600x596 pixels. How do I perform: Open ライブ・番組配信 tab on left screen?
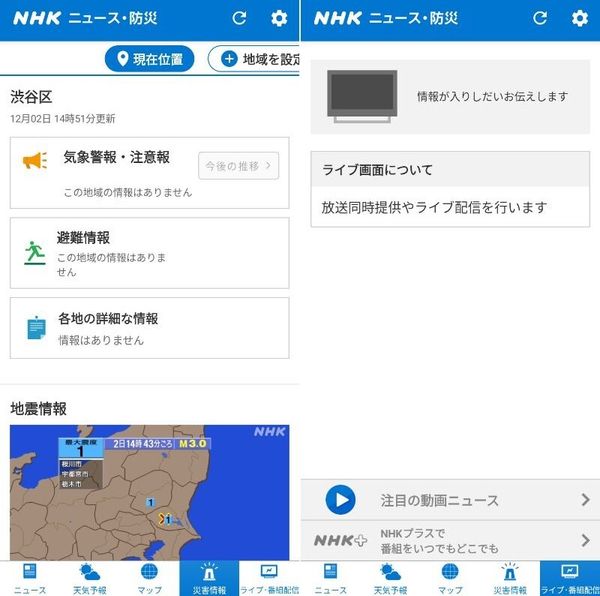(269, 578)
